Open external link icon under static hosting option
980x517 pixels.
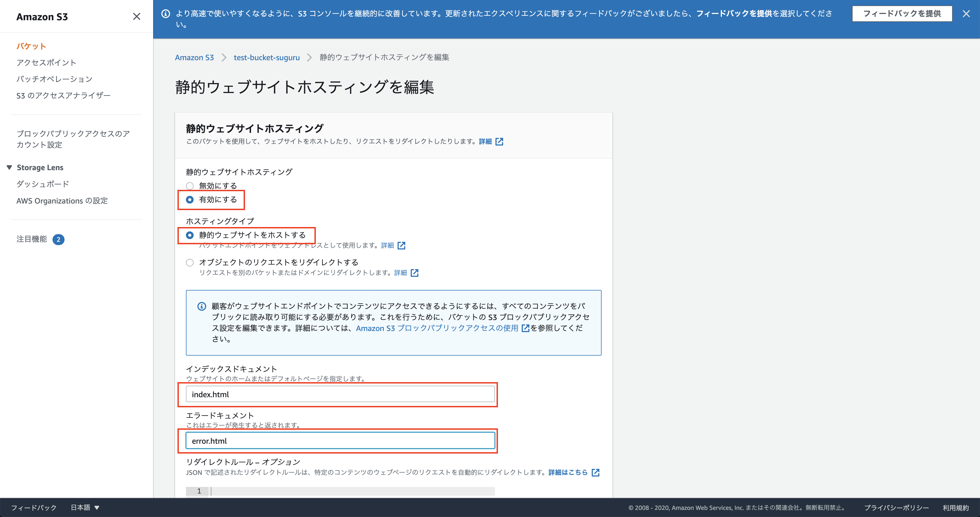coord(401,246)
